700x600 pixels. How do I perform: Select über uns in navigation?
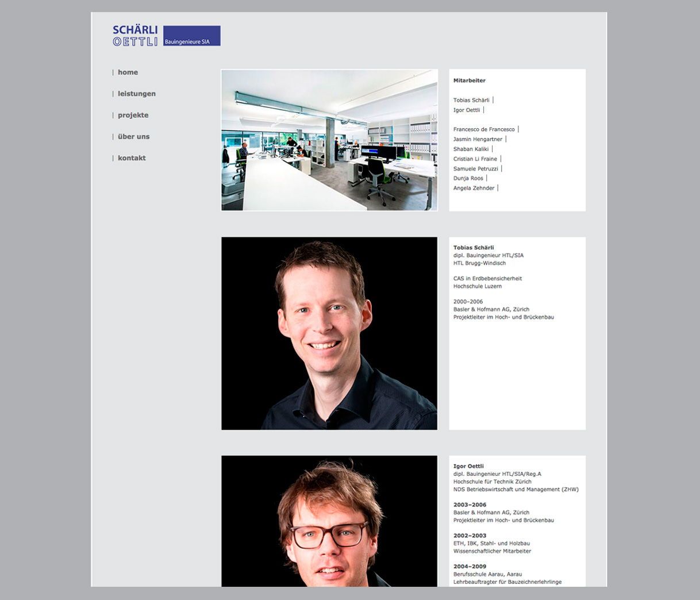133,137
